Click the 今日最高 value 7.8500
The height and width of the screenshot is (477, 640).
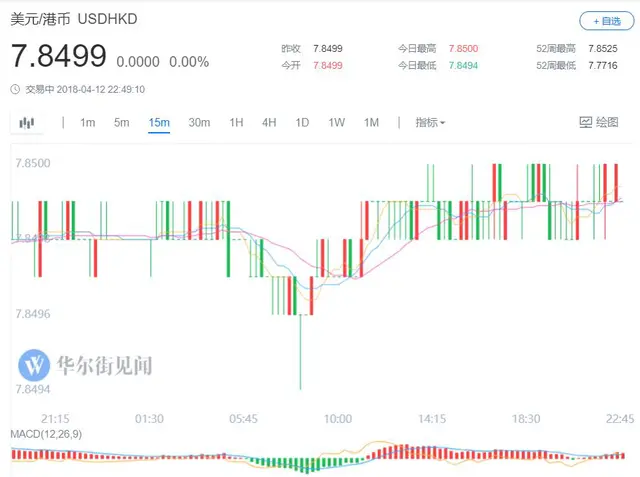pyautogui.click(x=463, y=49)
